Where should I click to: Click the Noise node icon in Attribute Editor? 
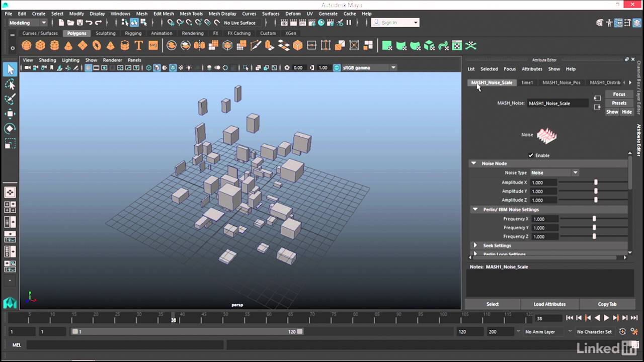pyautogui.click(x=546, y=135)
